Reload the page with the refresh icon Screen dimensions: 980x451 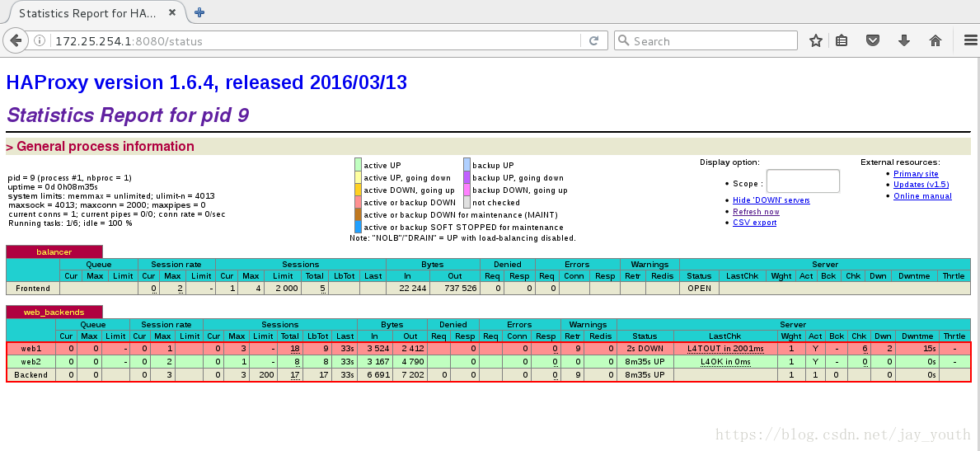click(593, 40)
